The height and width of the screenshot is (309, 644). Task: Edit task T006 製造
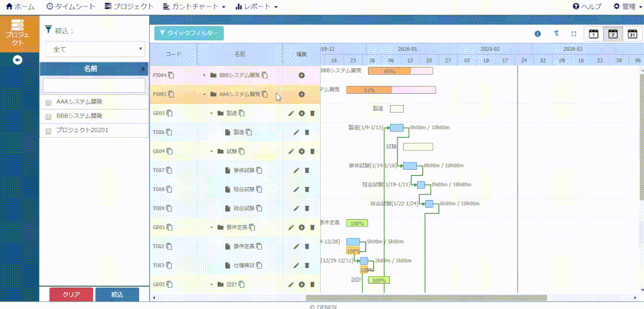tap(297, 132)
